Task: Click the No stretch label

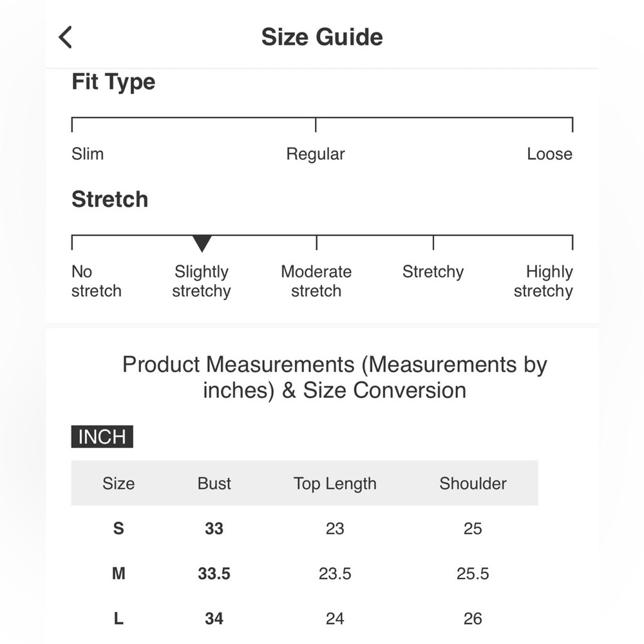Action: [x=97, y=281]
